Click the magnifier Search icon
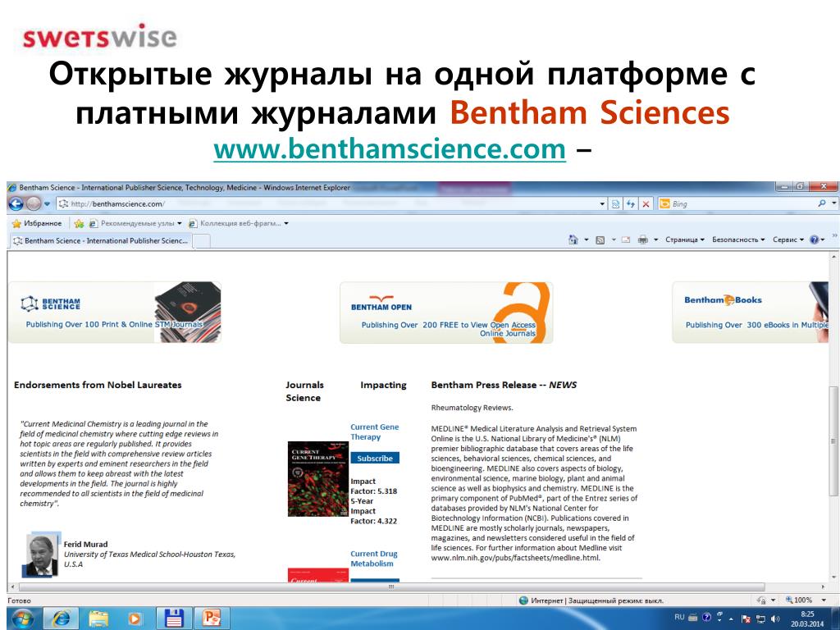 (822, 203)
